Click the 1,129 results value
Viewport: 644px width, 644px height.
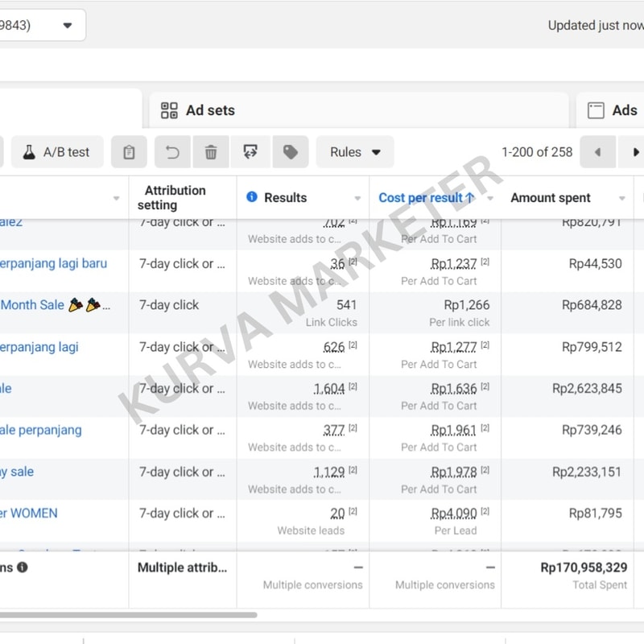point(329,473)
